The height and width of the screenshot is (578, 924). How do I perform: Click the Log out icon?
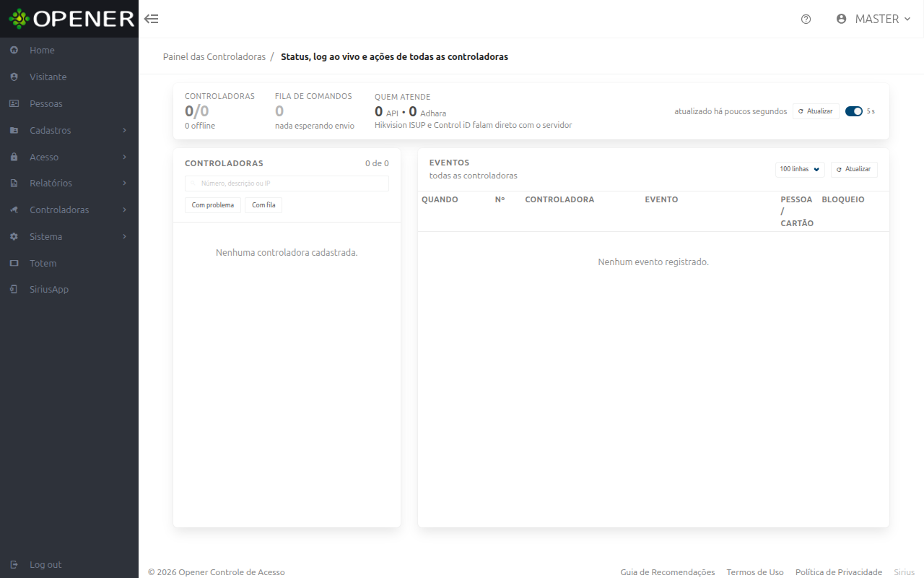point(14,565)
